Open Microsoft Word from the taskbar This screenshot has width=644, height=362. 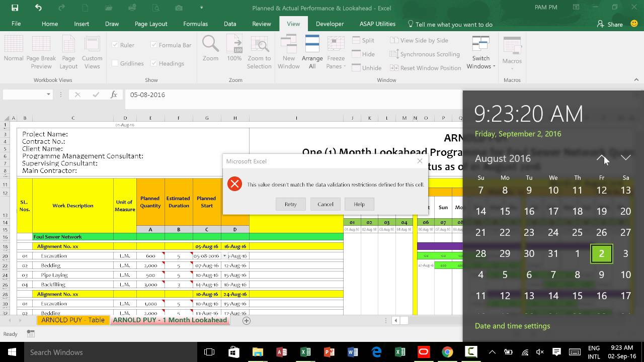(353, 352)
